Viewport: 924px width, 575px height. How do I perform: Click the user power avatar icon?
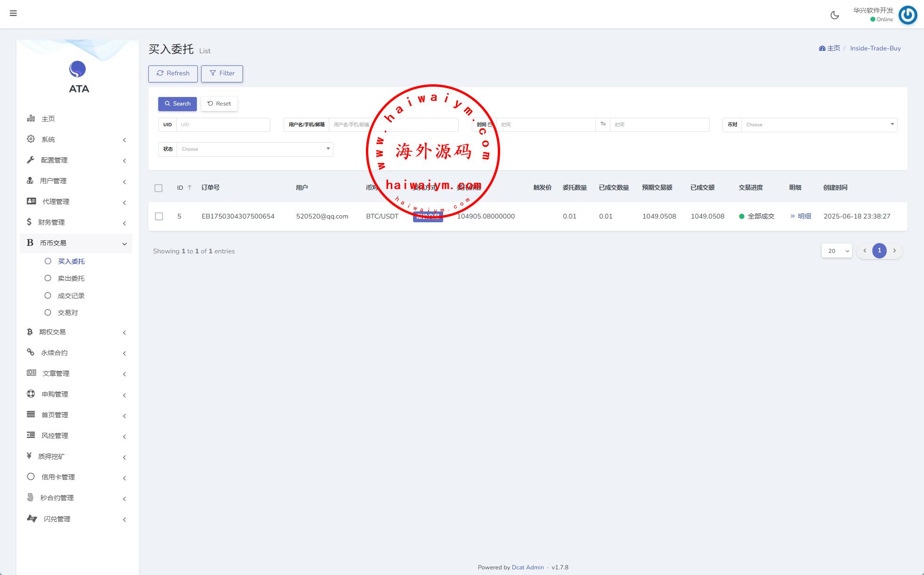point(908,15)
